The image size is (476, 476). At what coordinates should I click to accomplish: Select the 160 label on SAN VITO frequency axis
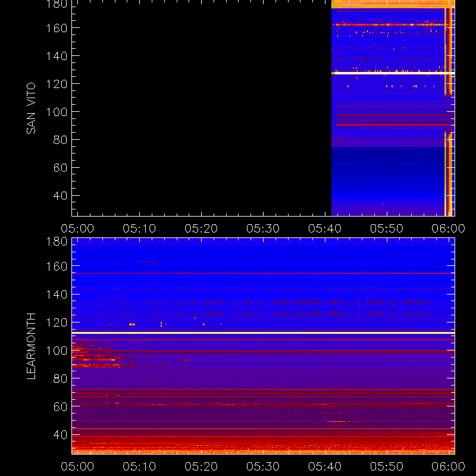[x=57, y=28]
